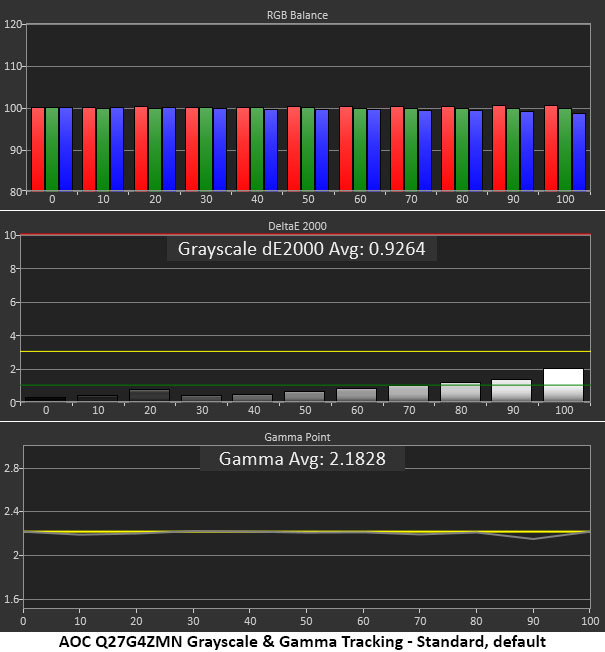Click the blue bar at level 100 in RGB Balance

coord(579,152)
